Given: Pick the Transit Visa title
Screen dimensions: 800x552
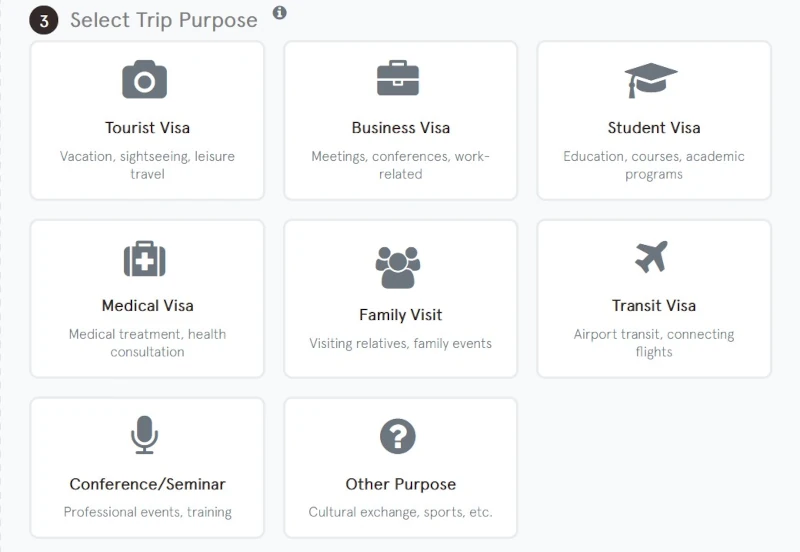Looking at the screenshot, I should [654, 306].
